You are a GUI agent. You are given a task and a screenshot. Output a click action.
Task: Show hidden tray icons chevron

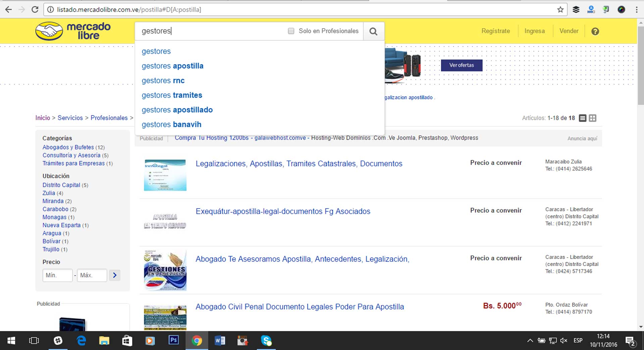click(x=530, y=341)
